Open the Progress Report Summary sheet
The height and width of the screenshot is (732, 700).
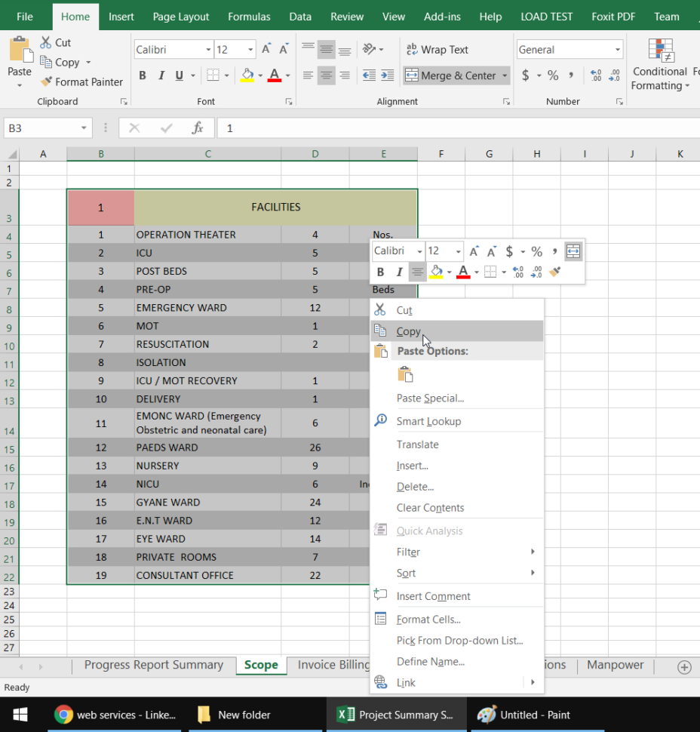click(154, 665)
